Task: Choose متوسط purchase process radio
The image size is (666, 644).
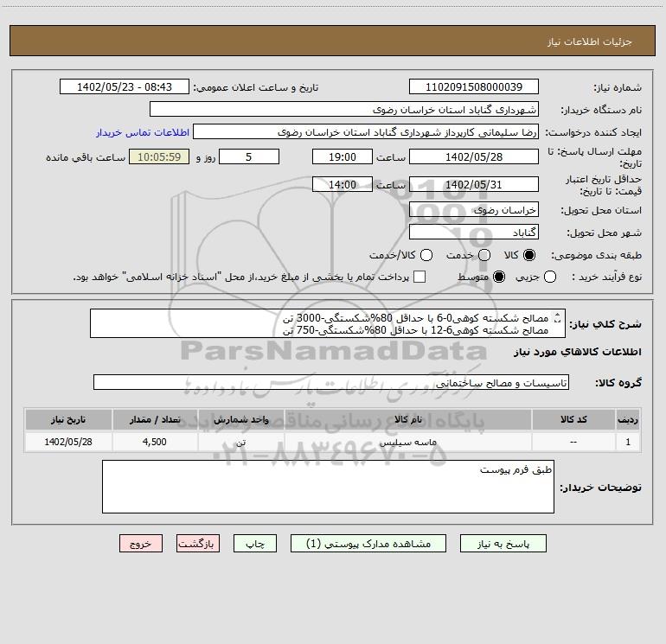Action: click(499, 277)
